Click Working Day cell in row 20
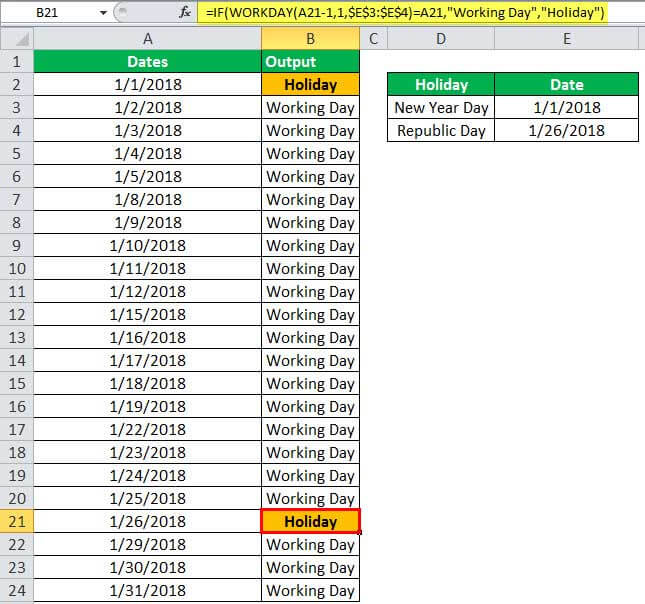The width and height of the screenshot is (645, 604). [x=311, y=499]
